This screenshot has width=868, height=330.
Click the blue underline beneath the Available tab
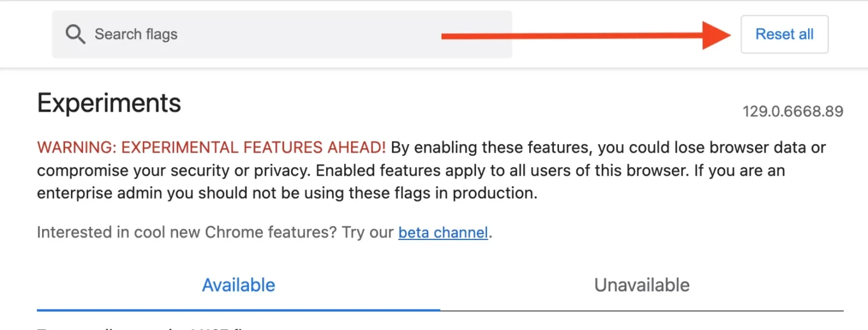point(238,310)
